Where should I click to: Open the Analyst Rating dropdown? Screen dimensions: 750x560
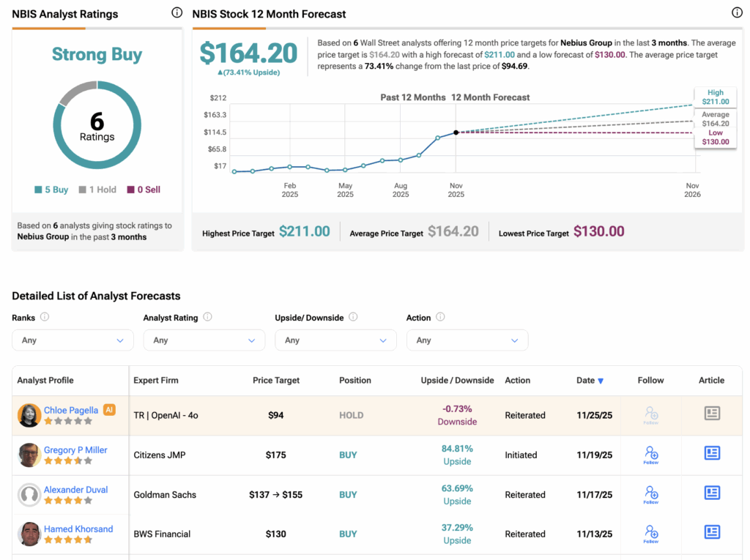click(x=204, y=340)
